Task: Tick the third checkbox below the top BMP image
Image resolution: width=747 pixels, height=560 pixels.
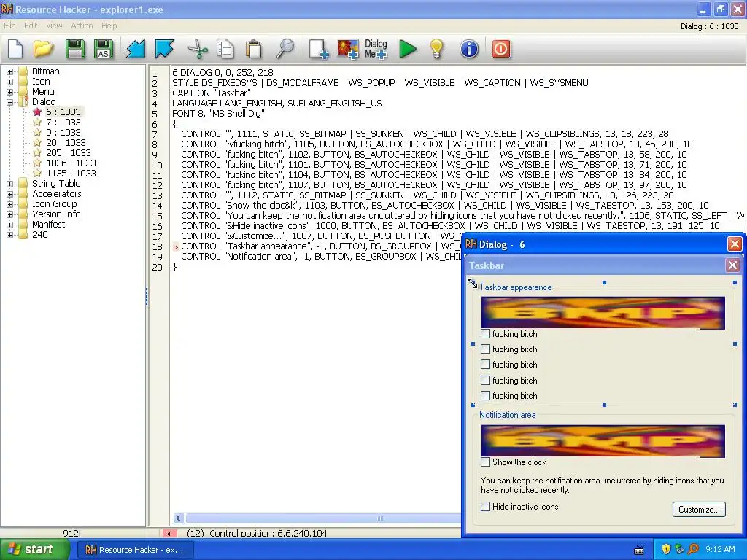Action: pyautogui.click(x=485, y=365)
